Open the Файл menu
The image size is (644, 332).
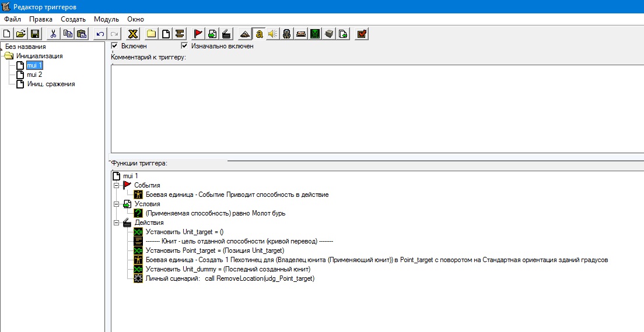coord(12,19)
